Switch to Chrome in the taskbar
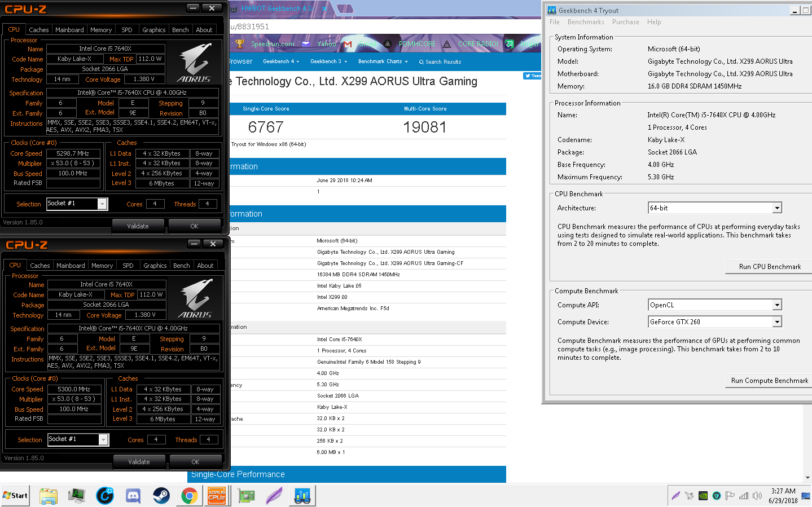 click(190, 496)
